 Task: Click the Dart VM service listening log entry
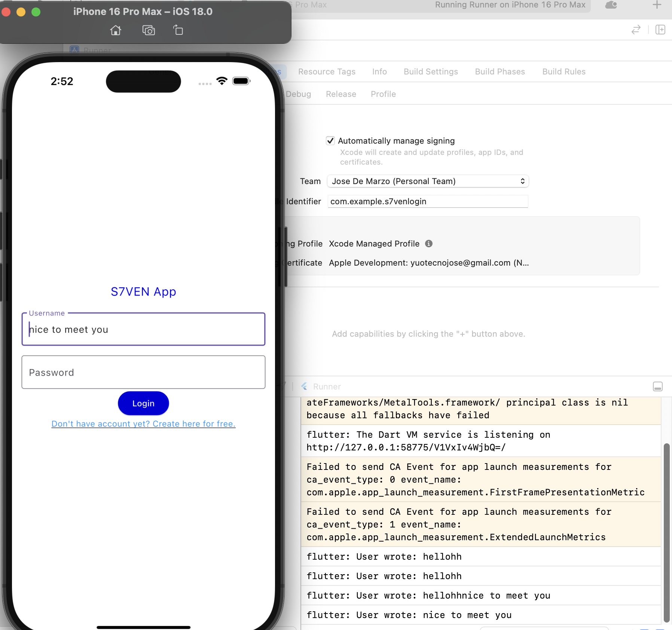[x=481, y=441]
